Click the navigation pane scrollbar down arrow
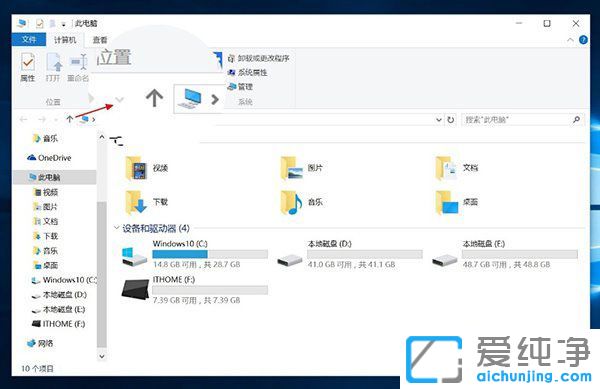This screenshot has height=389, width=600. [x=102, y=356]
